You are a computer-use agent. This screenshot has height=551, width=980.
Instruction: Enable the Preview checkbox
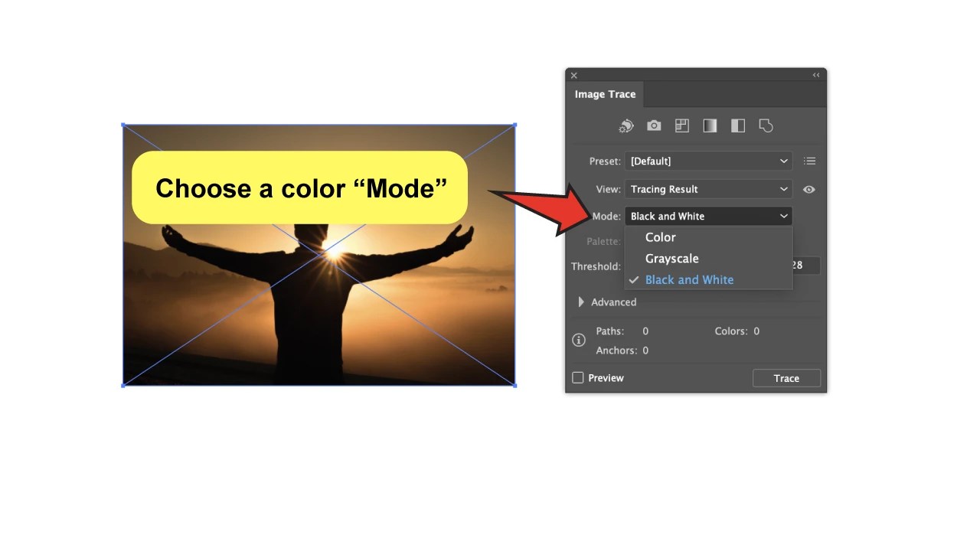click(578, 377)
